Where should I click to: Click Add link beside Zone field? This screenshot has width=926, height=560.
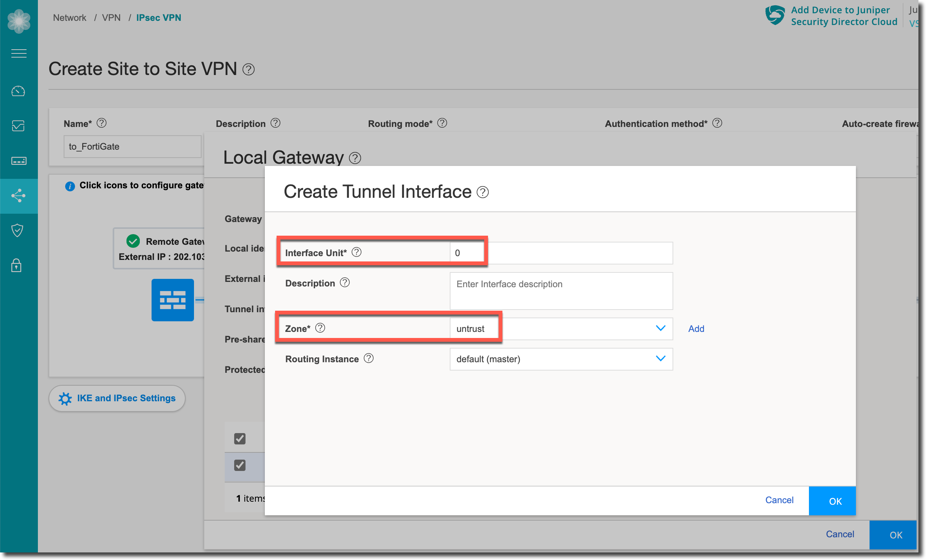click(x=696, y=328)
